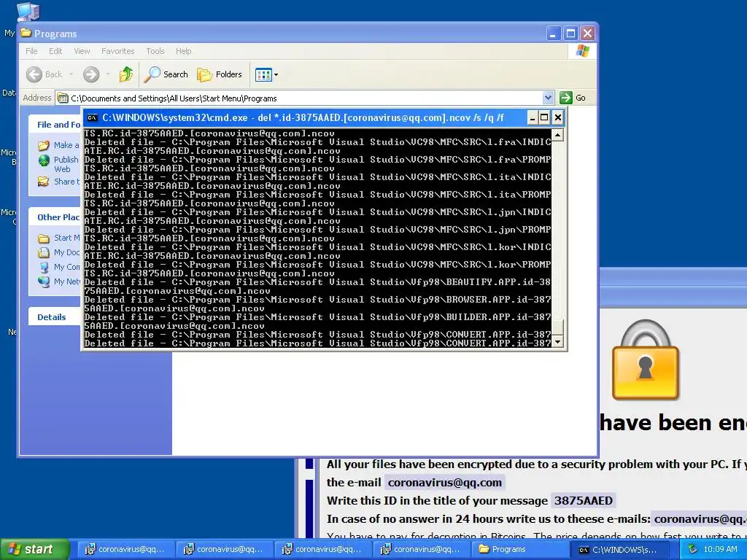The height and width of the screenshot is (560, 747).
Task: Close the cmd.exe window
Action: coord(557,117)
